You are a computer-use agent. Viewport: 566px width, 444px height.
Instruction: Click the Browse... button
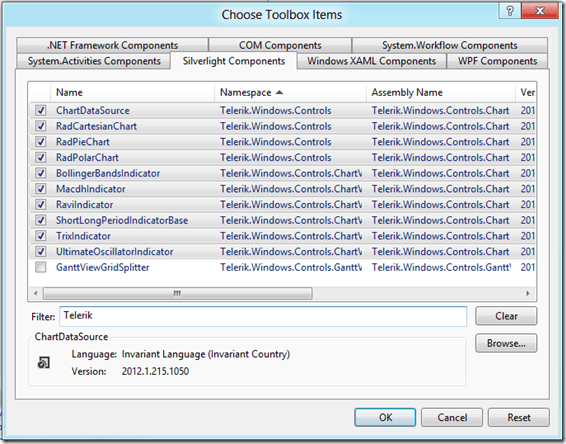click(506, 343)
